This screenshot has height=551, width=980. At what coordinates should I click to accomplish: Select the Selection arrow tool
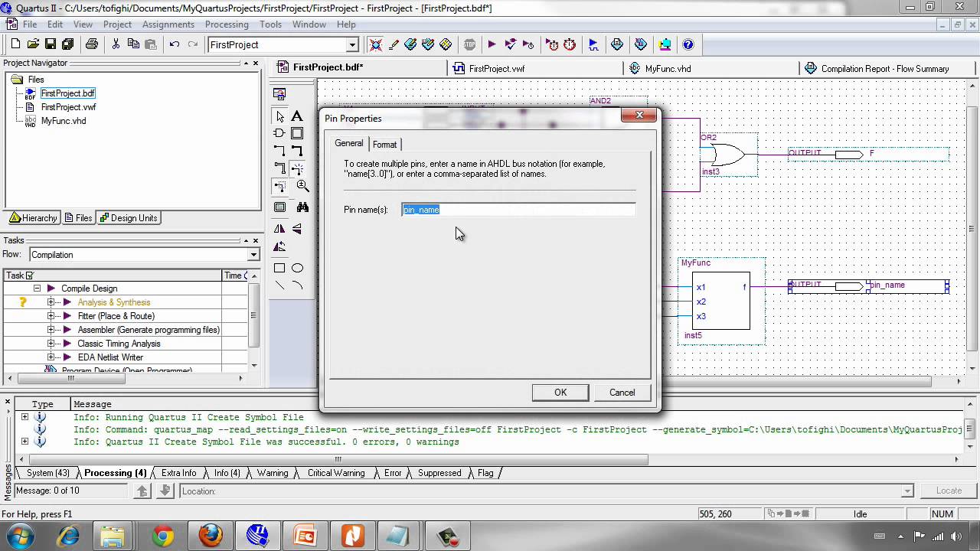(279, 116)
